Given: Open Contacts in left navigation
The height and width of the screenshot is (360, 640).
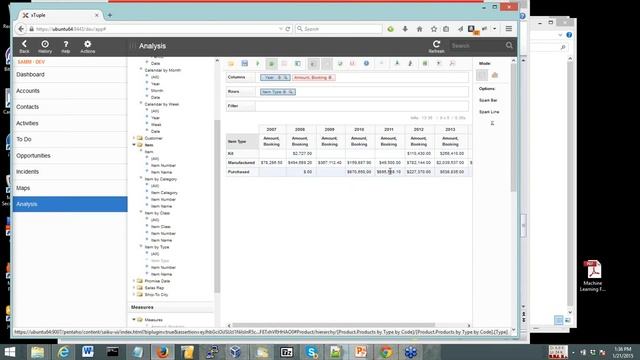Looking at the screenshot, I should [70, 107].
